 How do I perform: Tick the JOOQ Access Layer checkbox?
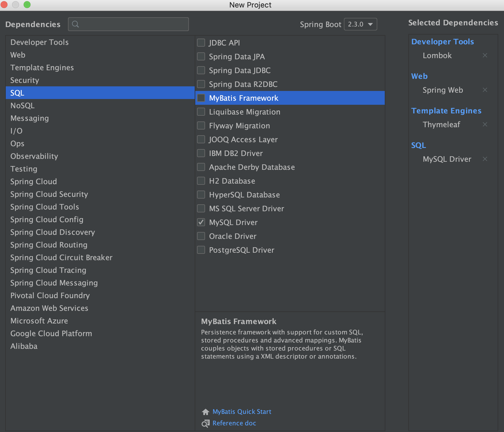coord(201,139)
